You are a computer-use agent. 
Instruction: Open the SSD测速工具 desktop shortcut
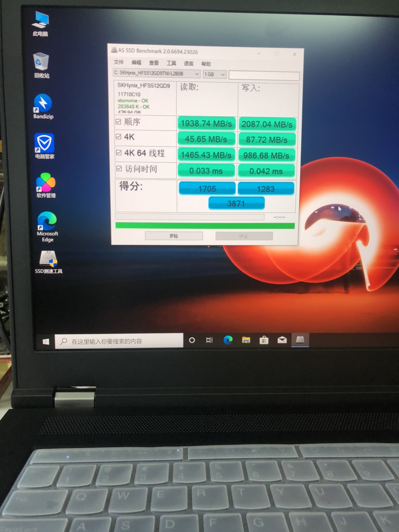click(49, 262)
